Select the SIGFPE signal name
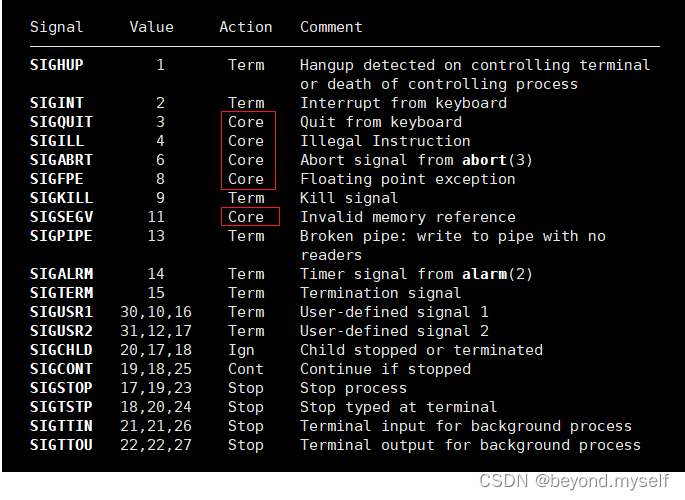Screen dimensions: 685x500 coord(56,179)
